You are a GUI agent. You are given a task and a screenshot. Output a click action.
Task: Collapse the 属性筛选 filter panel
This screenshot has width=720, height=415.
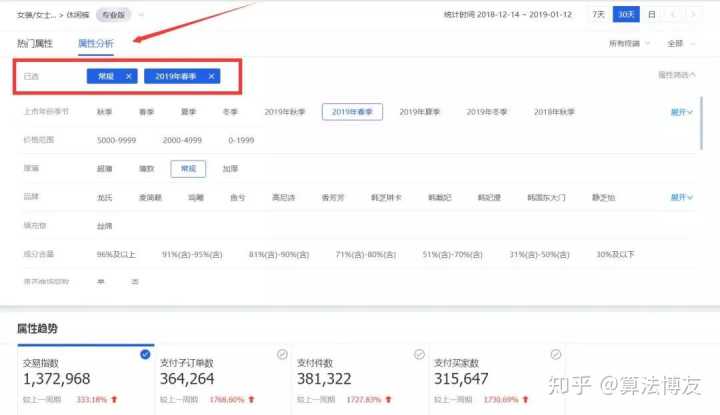677,75
